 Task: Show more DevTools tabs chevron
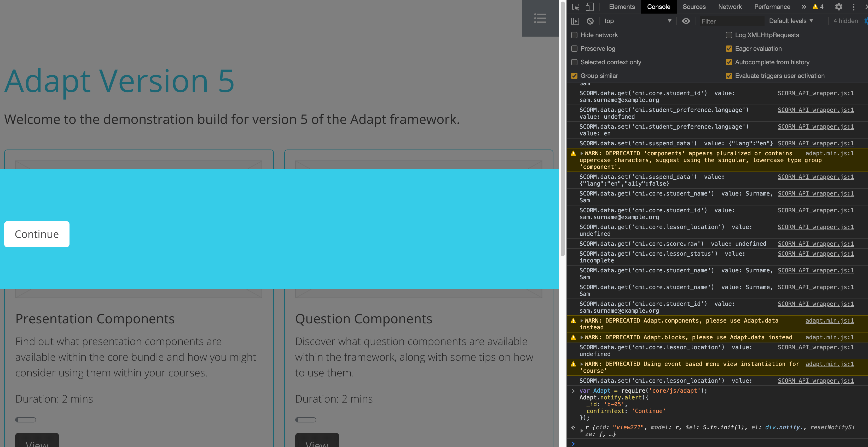[804, 7]
